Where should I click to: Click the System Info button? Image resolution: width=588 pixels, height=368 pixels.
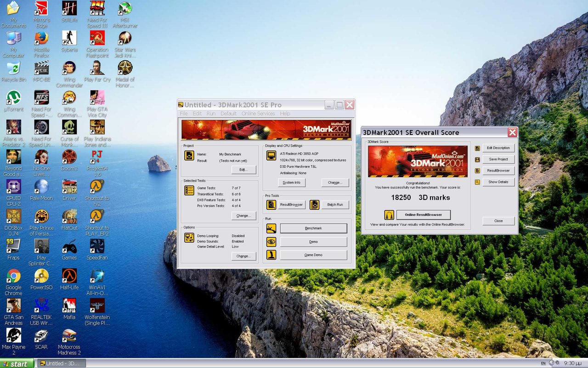click(x=292, y=183)
